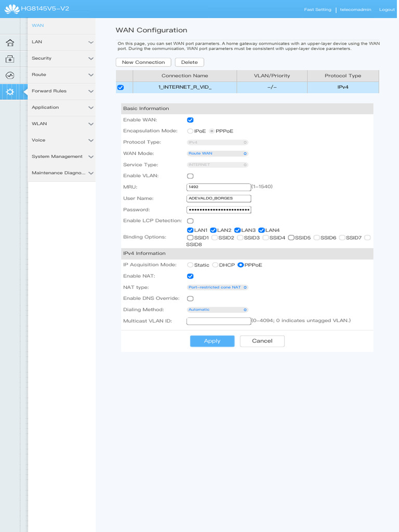The height and width of the screenshot is (532, 399).
Task: Open the Forward Rules sidebar menu
Action: pyautogui.click(x=61, y=91)
